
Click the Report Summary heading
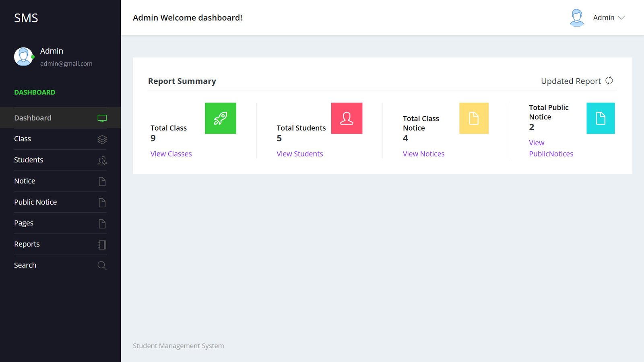coord(182,81)
